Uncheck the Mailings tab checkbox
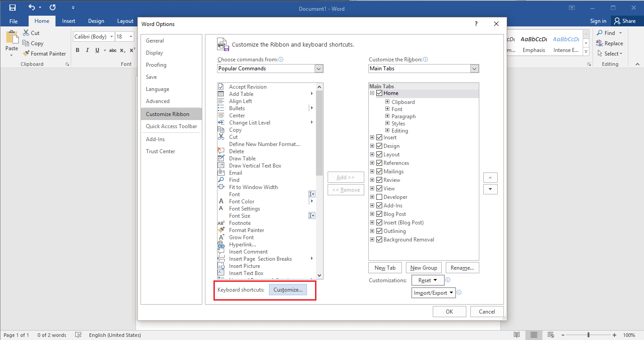644x340 pixels. [380, 172]
